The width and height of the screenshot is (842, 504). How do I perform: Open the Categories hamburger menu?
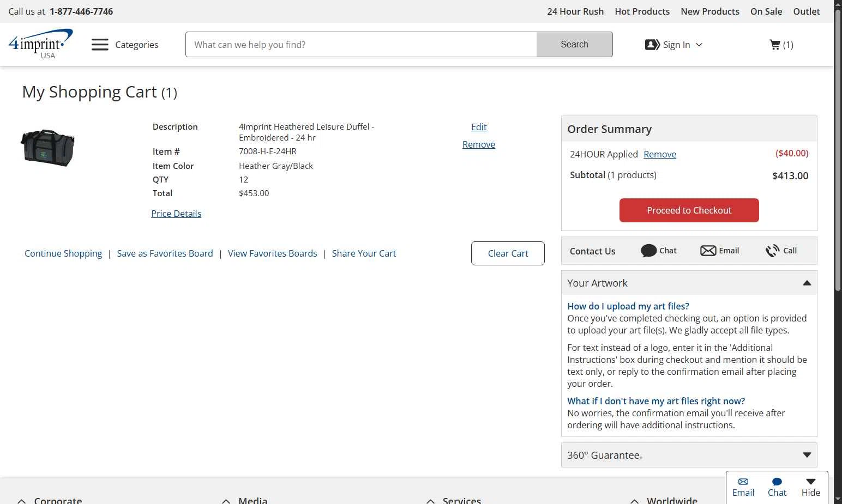(100, 45)
